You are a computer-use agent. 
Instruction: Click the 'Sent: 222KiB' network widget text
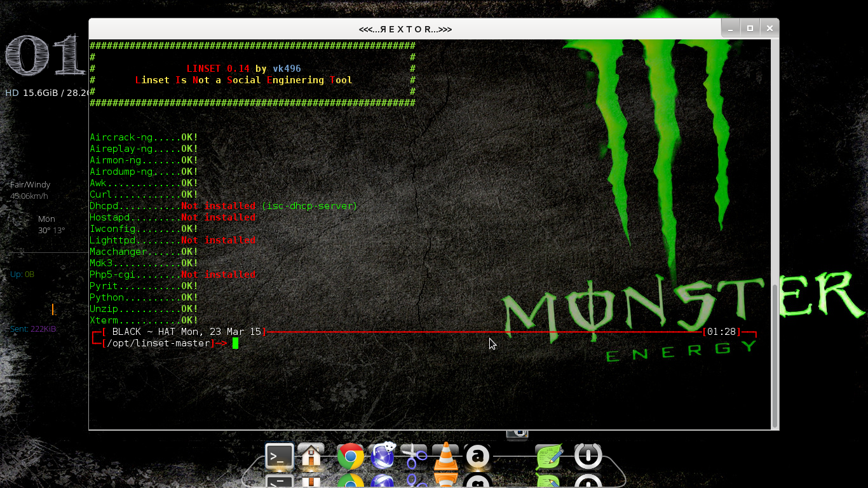34,329
